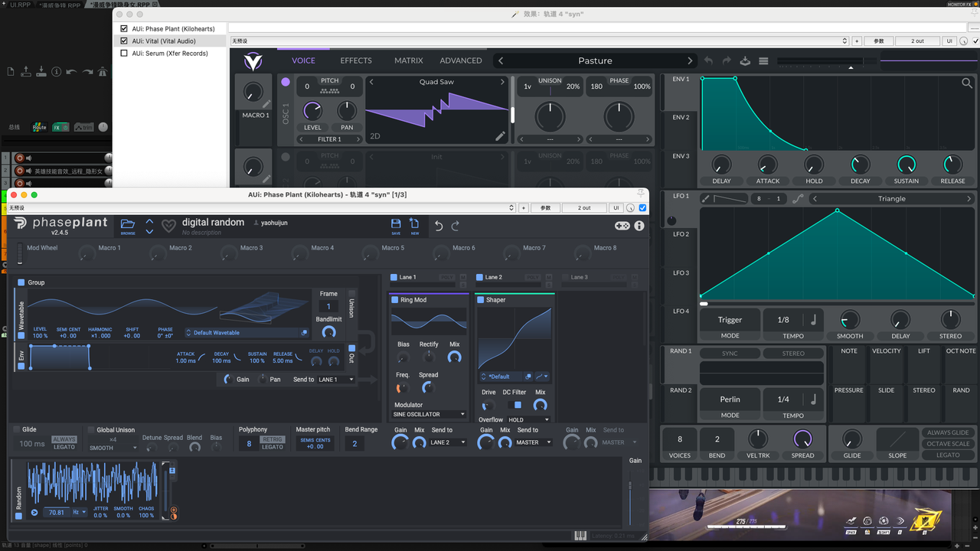Redo in the Vital header
Viewport: 980px width, 551px height.
(727, 61)
